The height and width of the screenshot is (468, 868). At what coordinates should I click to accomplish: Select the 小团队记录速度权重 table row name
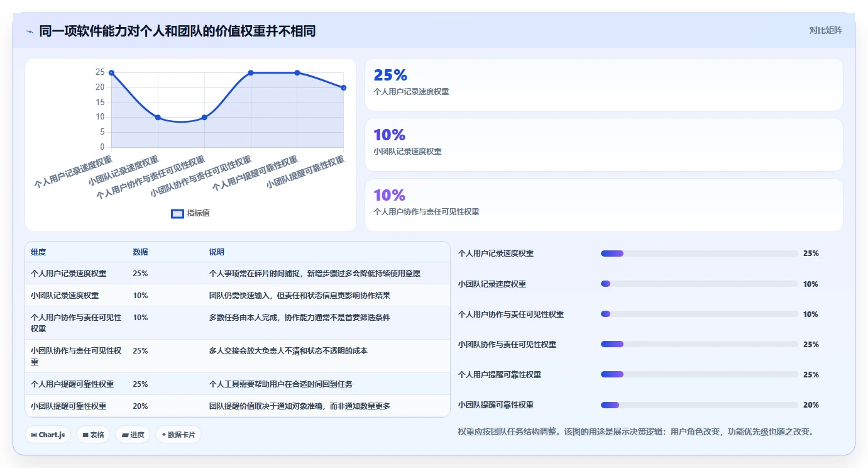65,296
